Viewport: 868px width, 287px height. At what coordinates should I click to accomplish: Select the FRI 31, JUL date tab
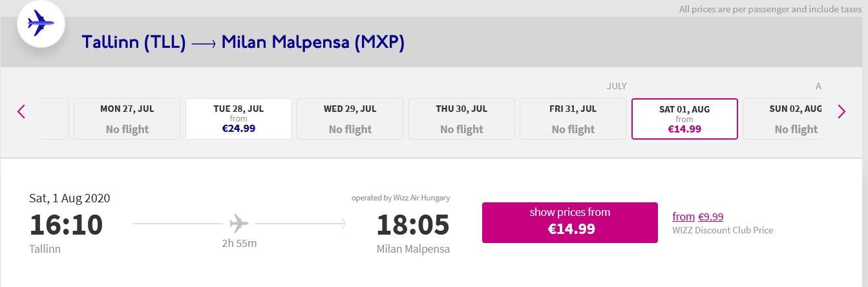[x=573, y=119]
